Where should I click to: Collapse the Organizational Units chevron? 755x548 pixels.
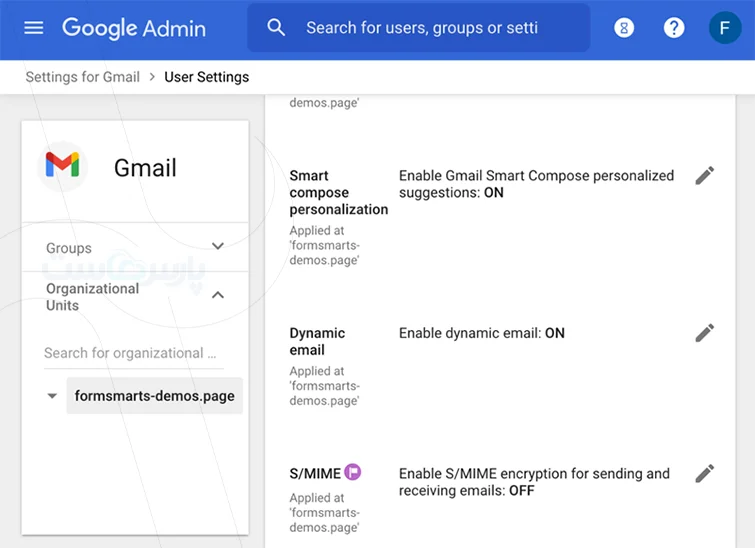pos(218,295)
